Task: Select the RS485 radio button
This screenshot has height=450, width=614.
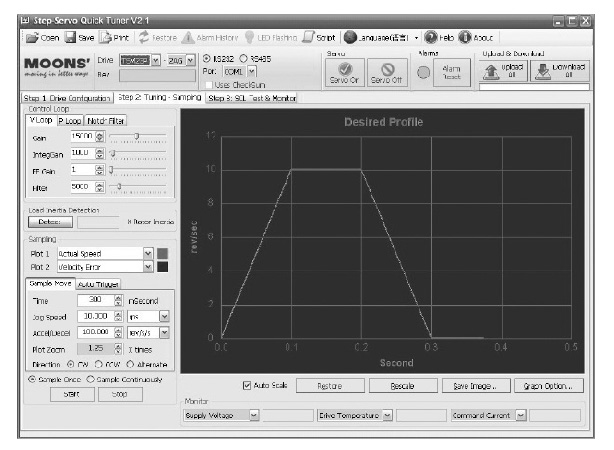Action: 244,59
